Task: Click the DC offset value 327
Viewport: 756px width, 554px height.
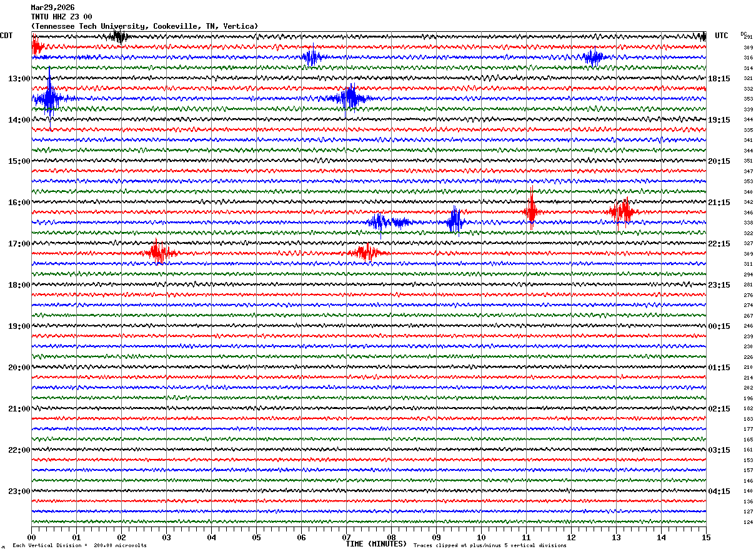Action: click(748, 243)
